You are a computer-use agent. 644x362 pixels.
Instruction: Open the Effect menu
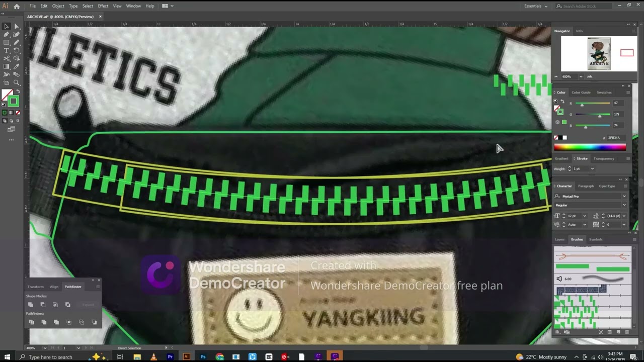tap(103, 6)
